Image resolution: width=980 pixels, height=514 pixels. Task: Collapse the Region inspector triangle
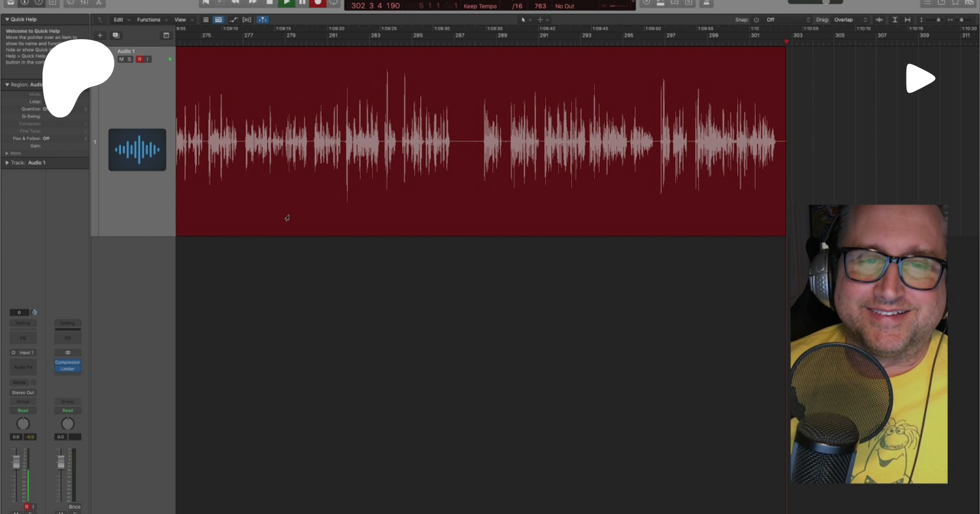pyautogui.click(x=7, y=85)
